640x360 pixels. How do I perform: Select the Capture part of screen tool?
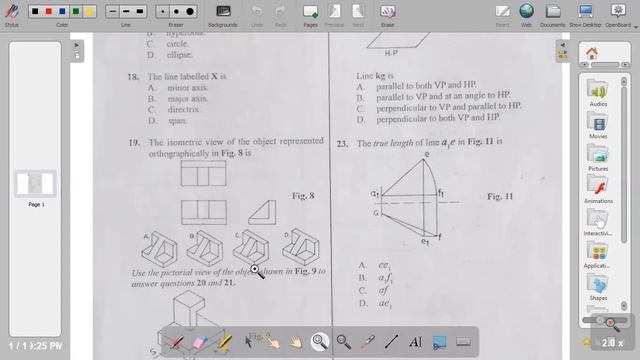click(x=439, y=341)
